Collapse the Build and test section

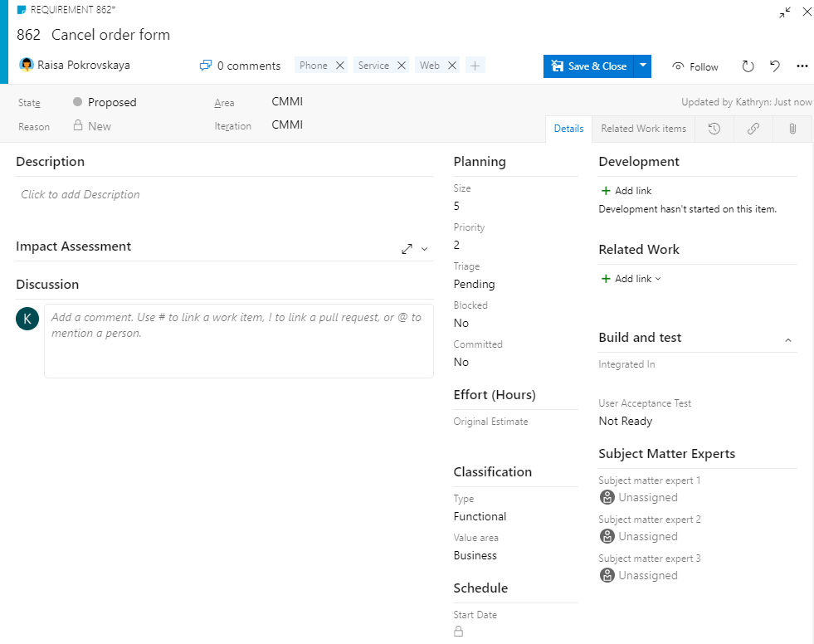pos(788,339)
